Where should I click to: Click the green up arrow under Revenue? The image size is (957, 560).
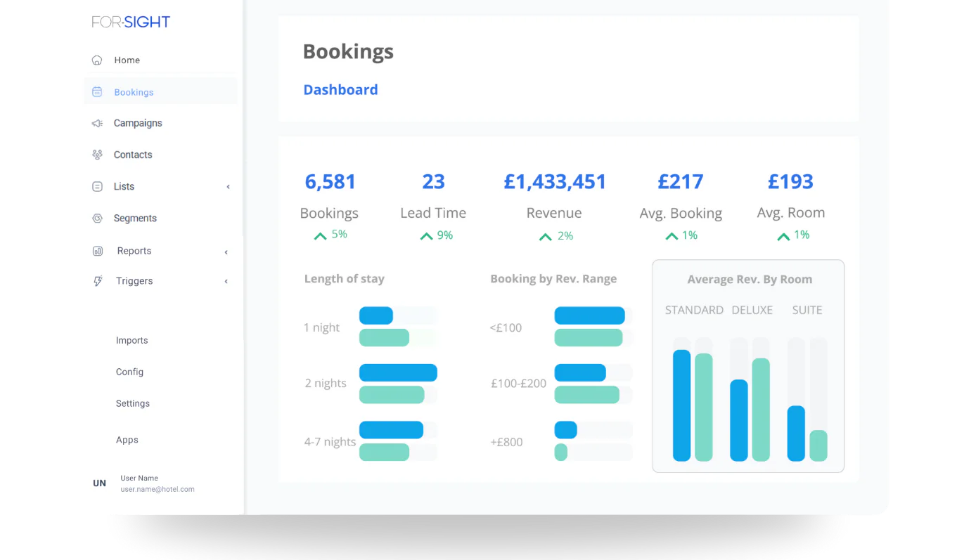[x=545, y=237]
